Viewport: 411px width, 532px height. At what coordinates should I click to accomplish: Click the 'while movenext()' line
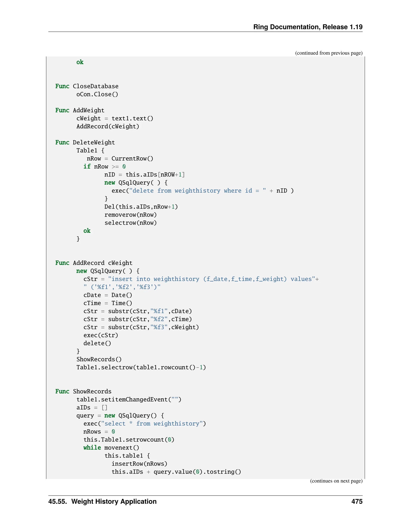coord(112,448)
